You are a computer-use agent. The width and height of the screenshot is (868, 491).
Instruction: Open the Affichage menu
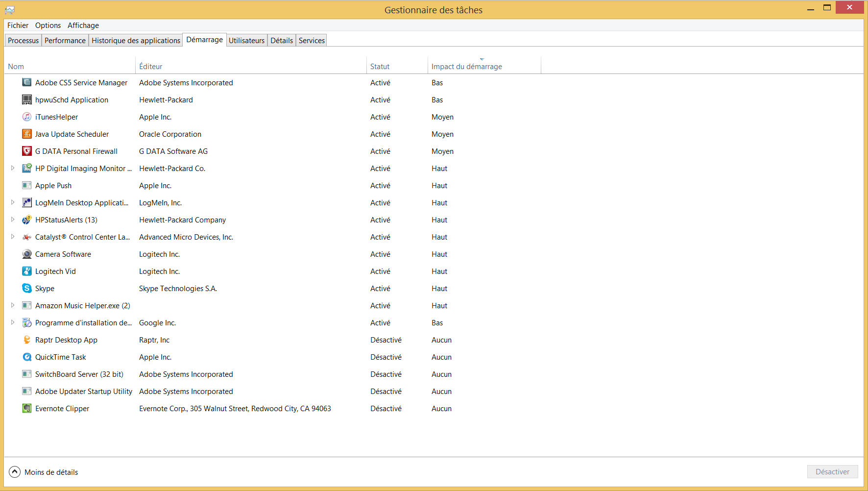tap(83, 25)
